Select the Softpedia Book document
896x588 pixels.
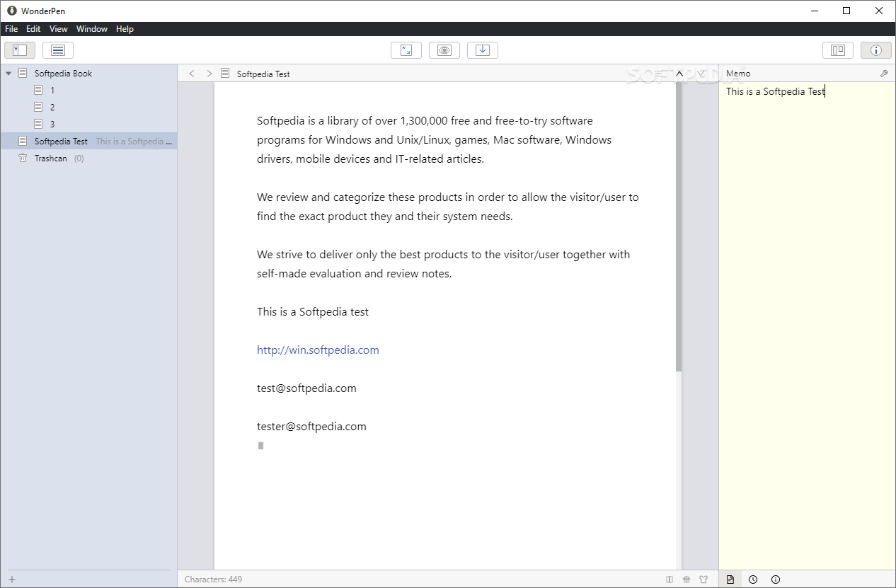tap(63, 74)
